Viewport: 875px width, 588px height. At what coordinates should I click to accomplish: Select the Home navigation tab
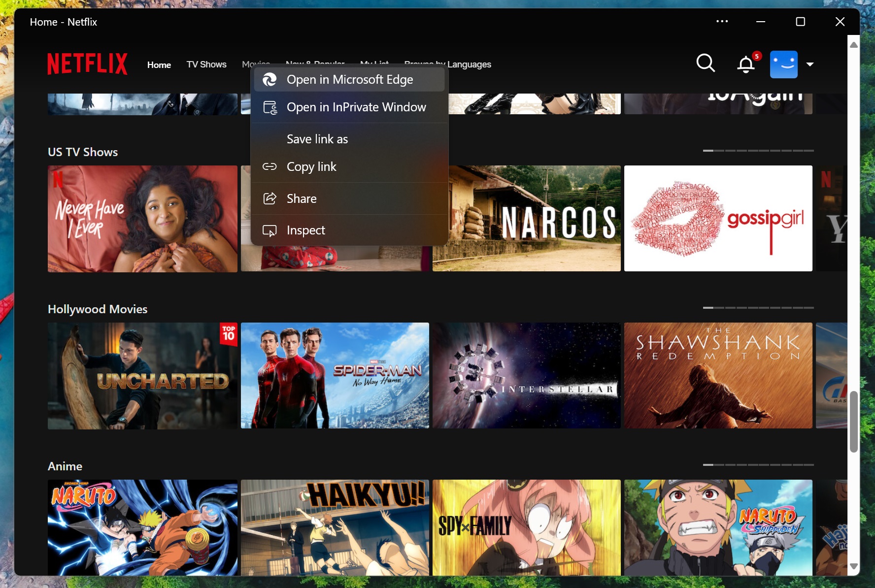pos(159,64)
